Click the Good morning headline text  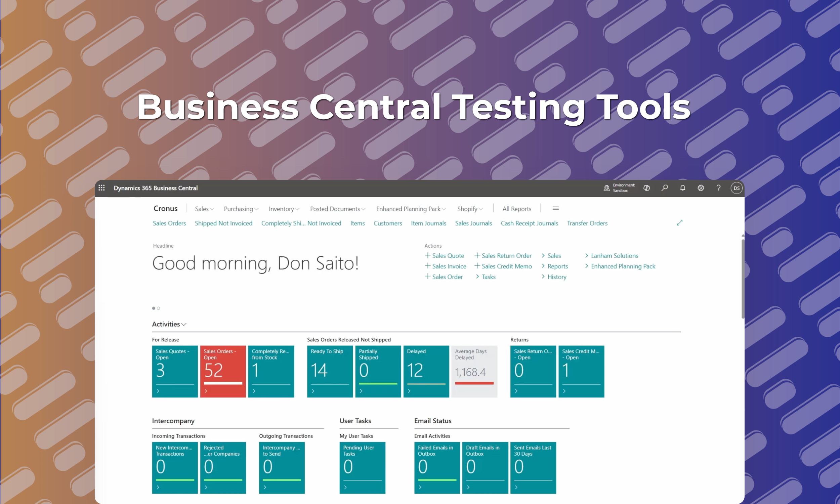click(x=255, y=263)
